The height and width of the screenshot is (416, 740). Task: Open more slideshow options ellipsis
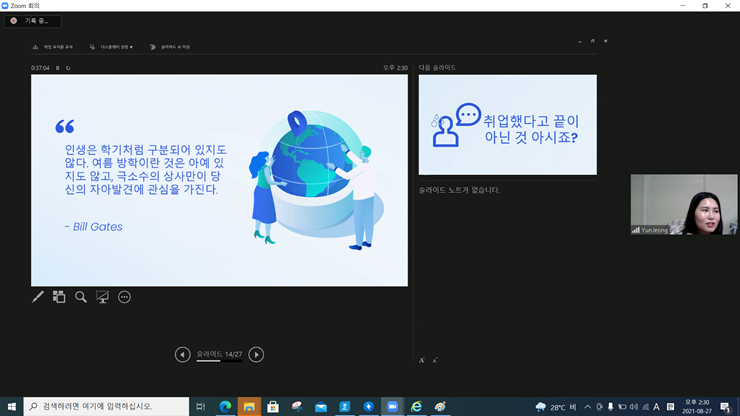tap(124, 297)
